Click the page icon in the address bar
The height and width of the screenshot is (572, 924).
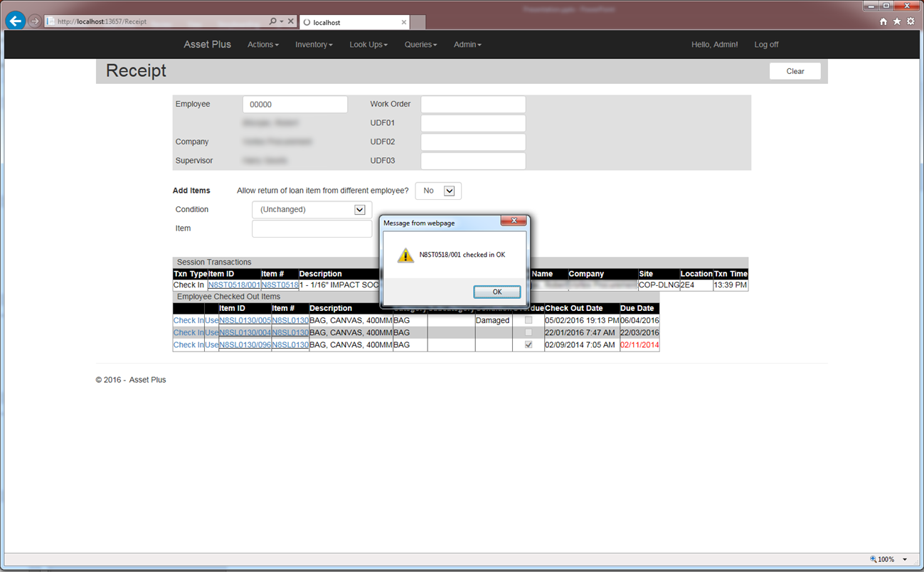point(51,21)
